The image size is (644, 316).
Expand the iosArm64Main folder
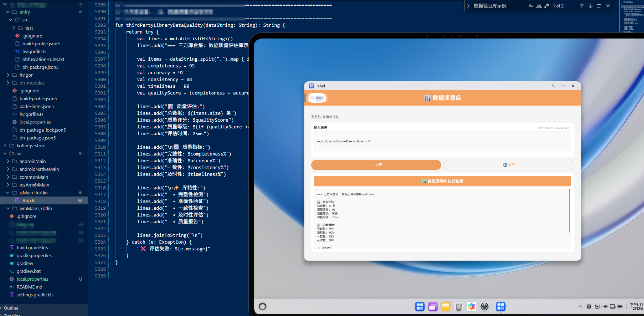[8, 185]
